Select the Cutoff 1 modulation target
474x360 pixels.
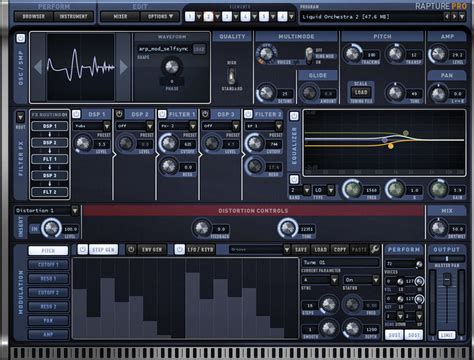tap(48, 265)
